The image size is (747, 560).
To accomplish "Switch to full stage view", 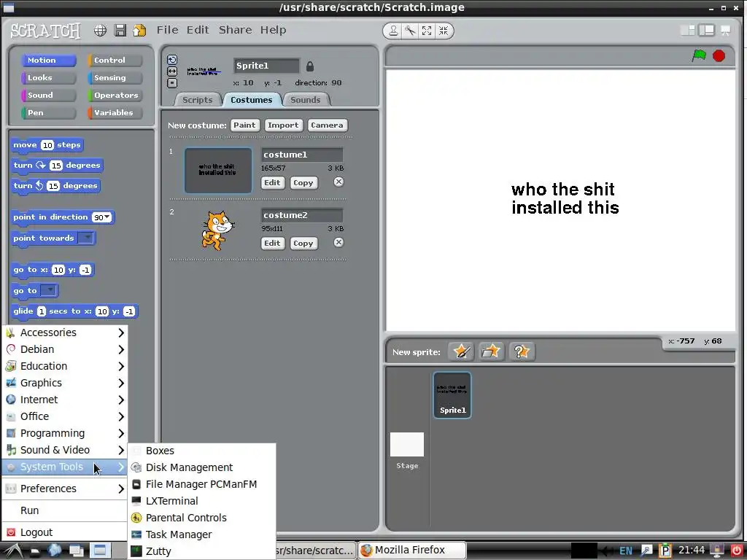I will point(706,31).
